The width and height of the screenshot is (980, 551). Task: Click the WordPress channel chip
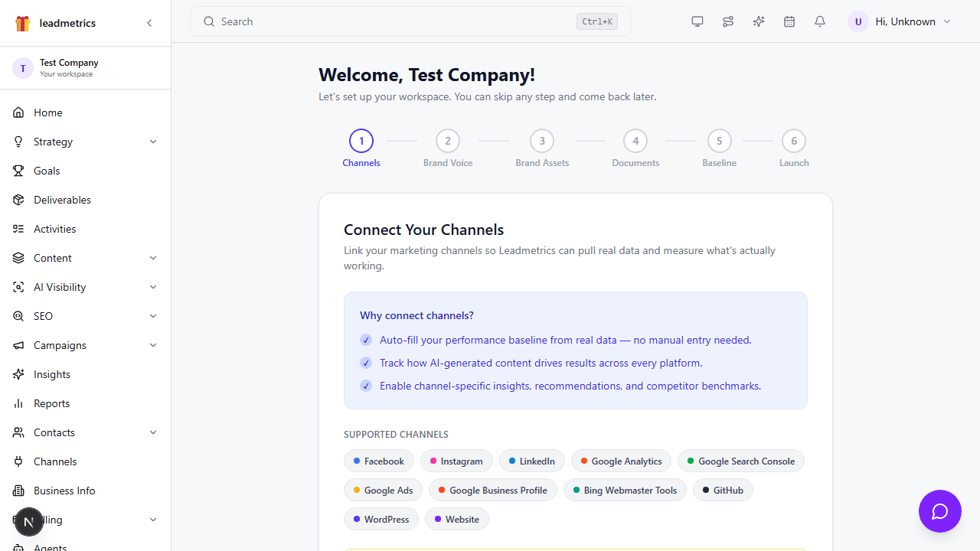(x=381, y=519)
